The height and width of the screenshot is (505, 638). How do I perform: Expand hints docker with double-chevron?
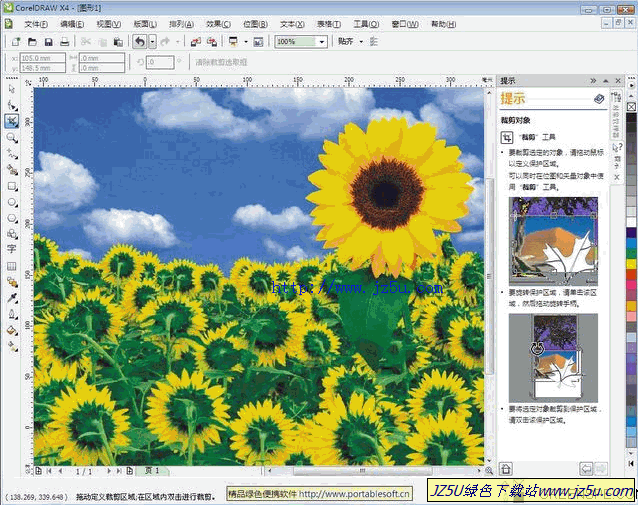pyautogui.click(x=593, y=81)
